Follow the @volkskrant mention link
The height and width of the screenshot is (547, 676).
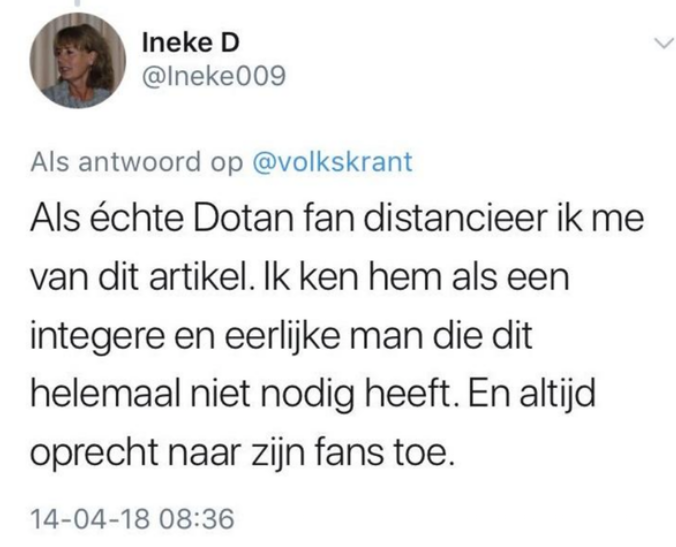pos(332,162)
